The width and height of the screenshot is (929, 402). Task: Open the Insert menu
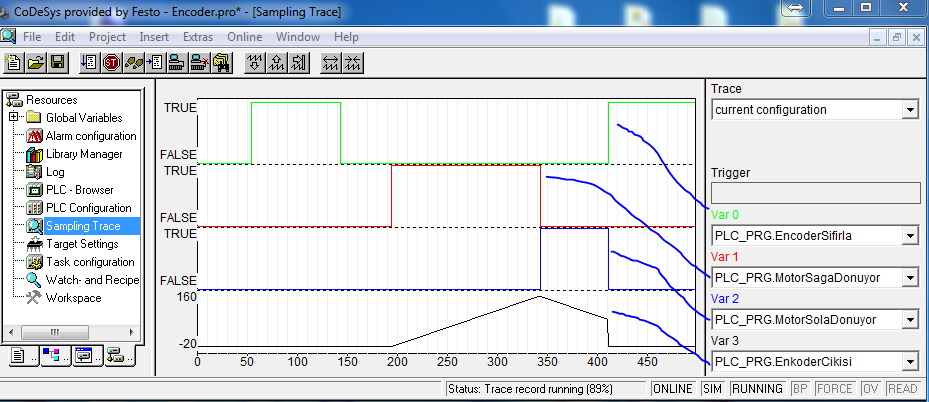tap(154, 37)
